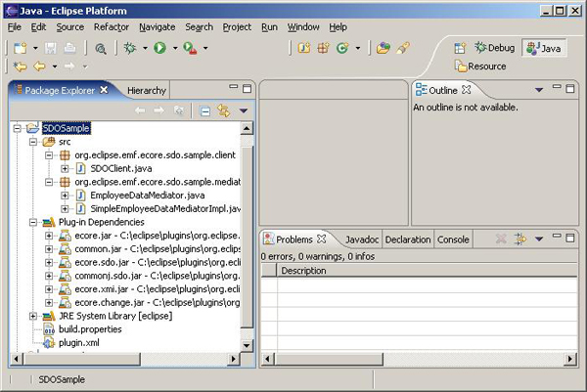The width and height of the screenshot is (587, 392).
Task: Click the New Java Class icon
Action: coord(342,48)
